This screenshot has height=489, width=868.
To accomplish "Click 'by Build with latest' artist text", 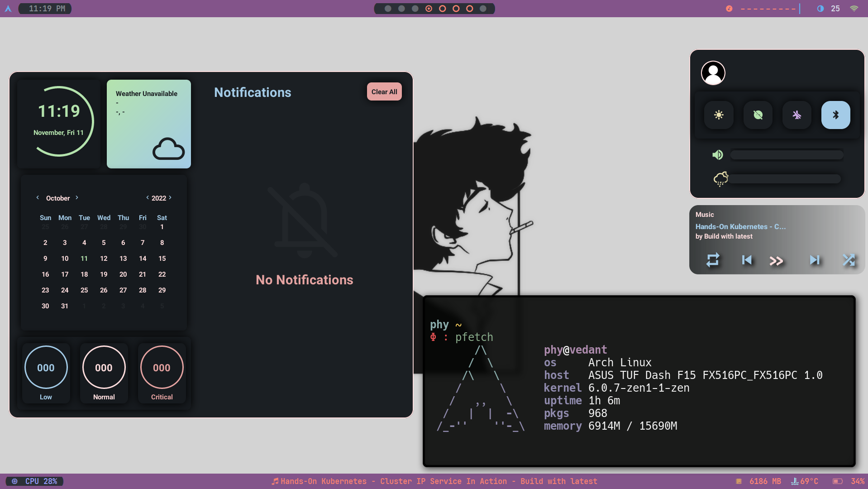I will (x=724, y=236).
